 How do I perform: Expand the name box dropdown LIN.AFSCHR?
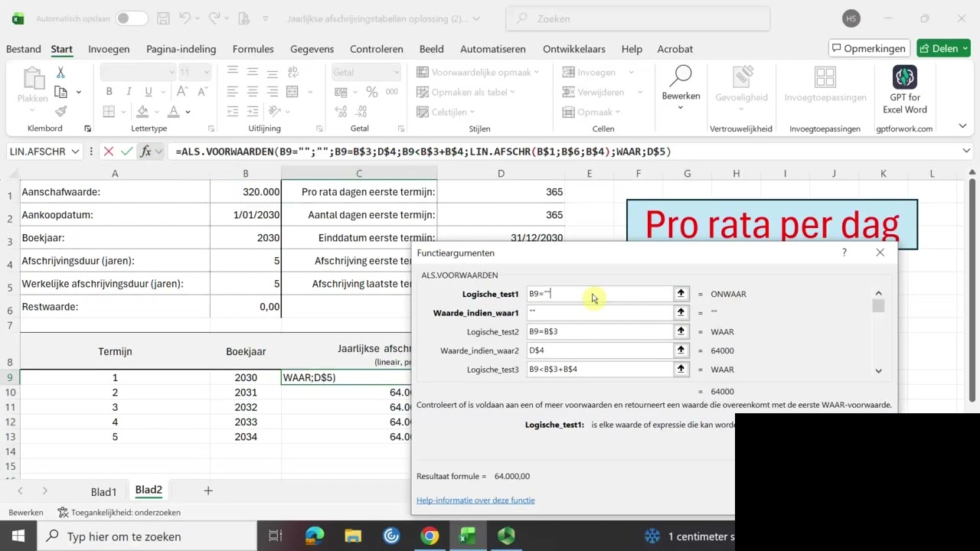coord(75,152)
